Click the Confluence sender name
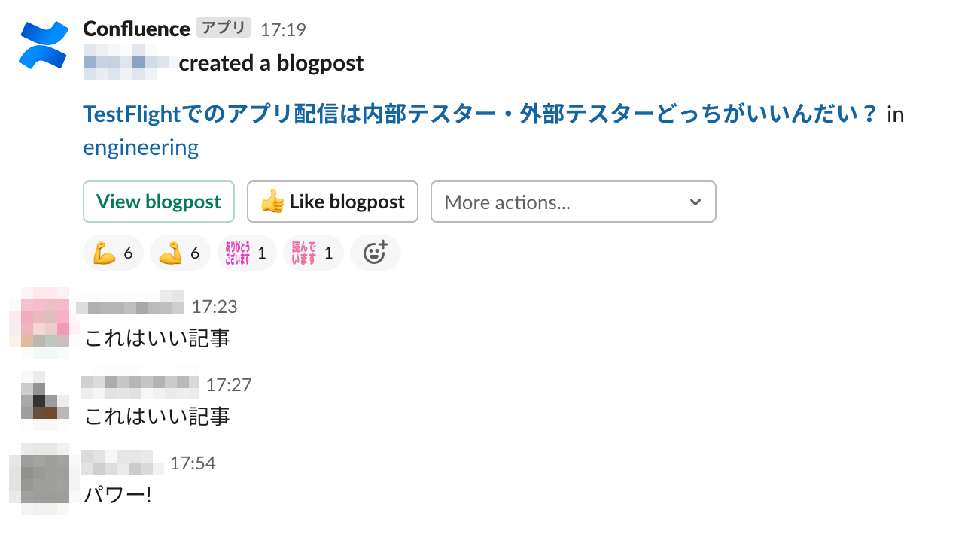Screen dimensions: 980x543 tap(136, 29)
